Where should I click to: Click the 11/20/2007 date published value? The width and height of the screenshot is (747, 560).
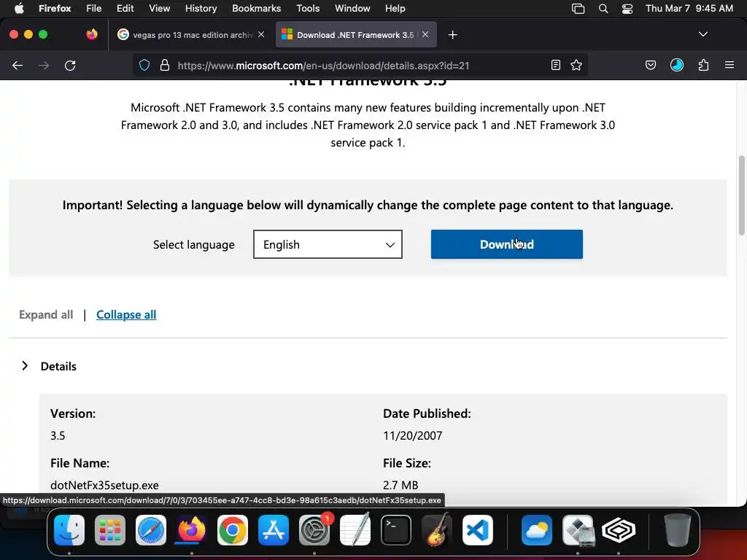[x=413, y=436]
